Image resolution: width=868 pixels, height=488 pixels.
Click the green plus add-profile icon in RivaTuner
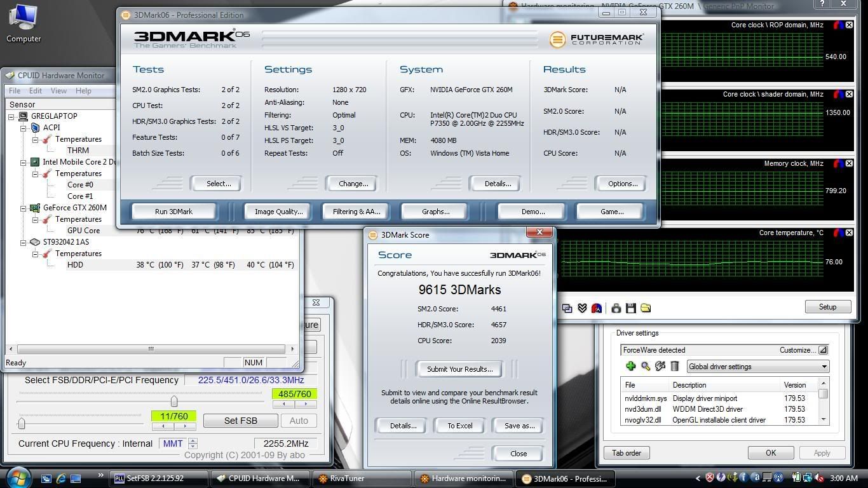click(x=630, y=366)
